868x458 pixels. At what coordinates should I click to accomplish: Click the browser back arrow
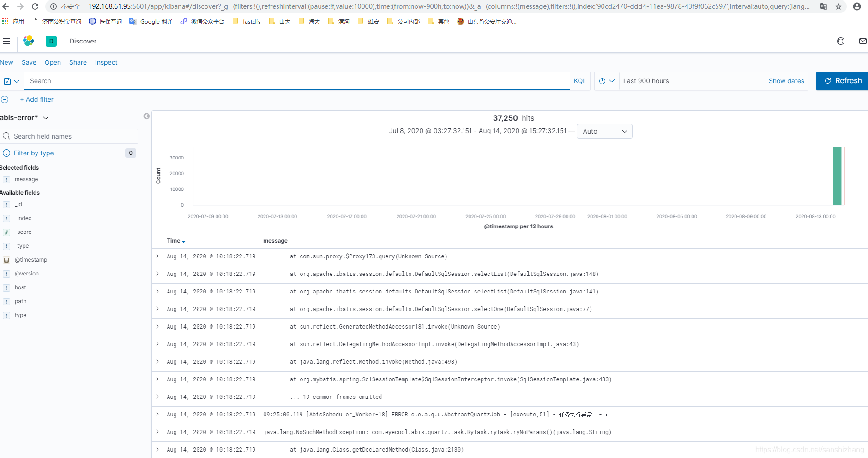tap(6, 6)
